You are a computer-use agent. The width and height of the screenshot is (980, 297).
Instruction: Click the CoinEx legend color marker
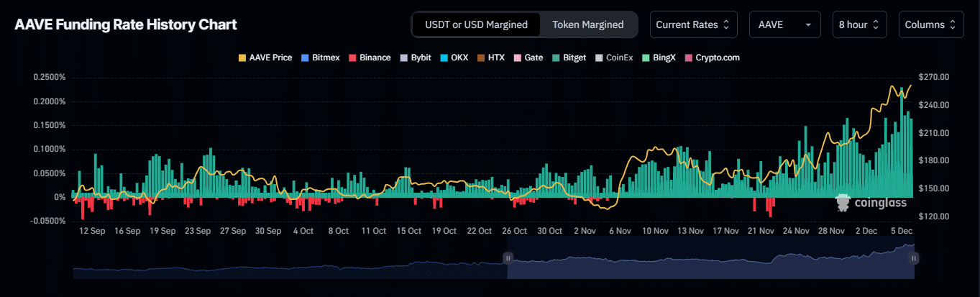coord(600,58)
